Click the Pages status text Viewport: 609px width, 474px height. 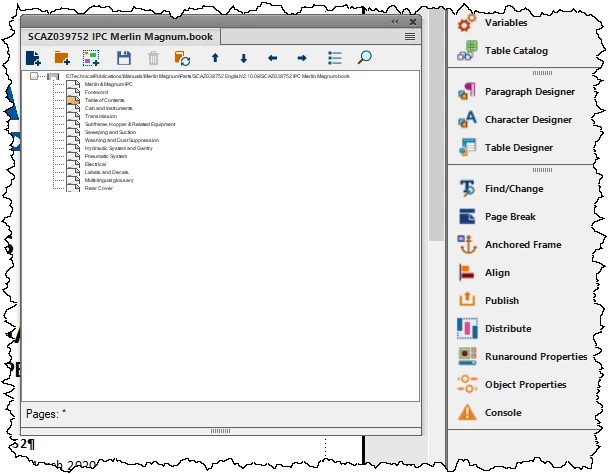point(46,414)
